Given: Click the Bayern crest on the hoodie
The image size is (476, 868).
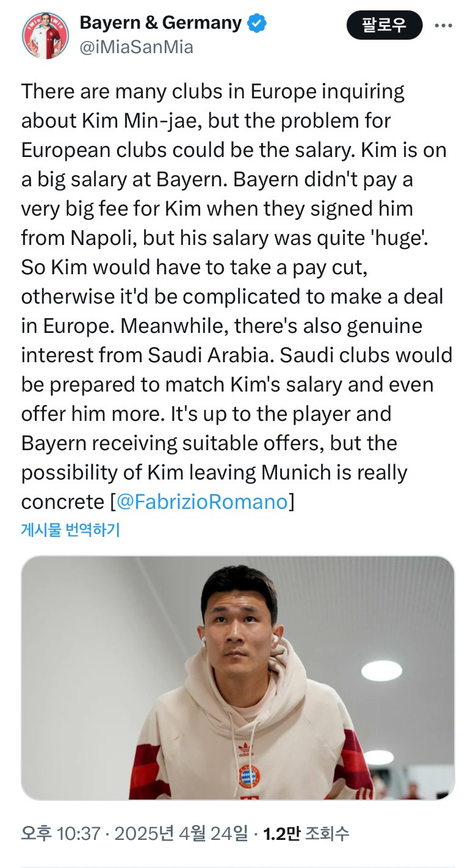Looking at the screenshot, I should (x=249, y=776).
